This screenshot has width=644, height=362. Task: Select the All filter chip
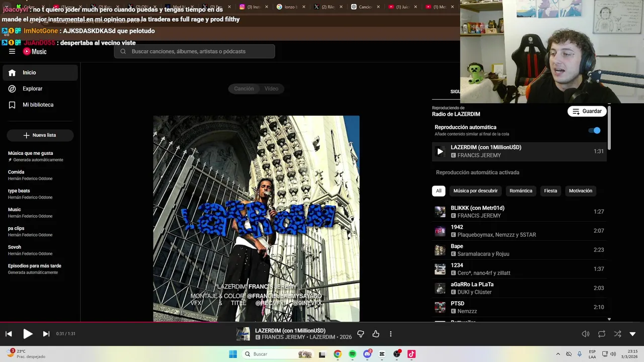pyautogui.click(x=439, y=191)
